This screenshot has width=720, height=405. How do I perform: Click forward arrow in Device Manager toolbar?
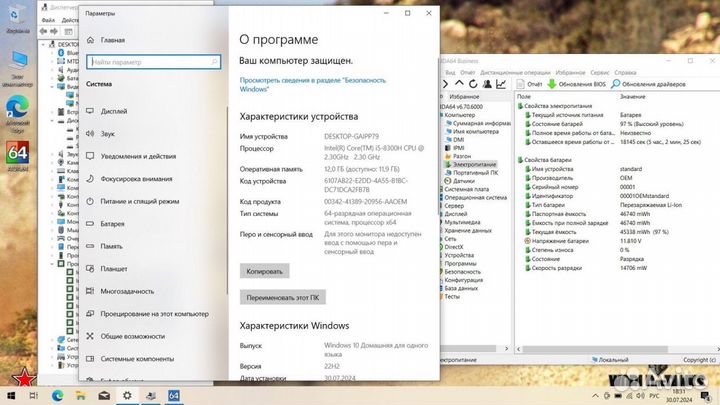tap(54, 31)
